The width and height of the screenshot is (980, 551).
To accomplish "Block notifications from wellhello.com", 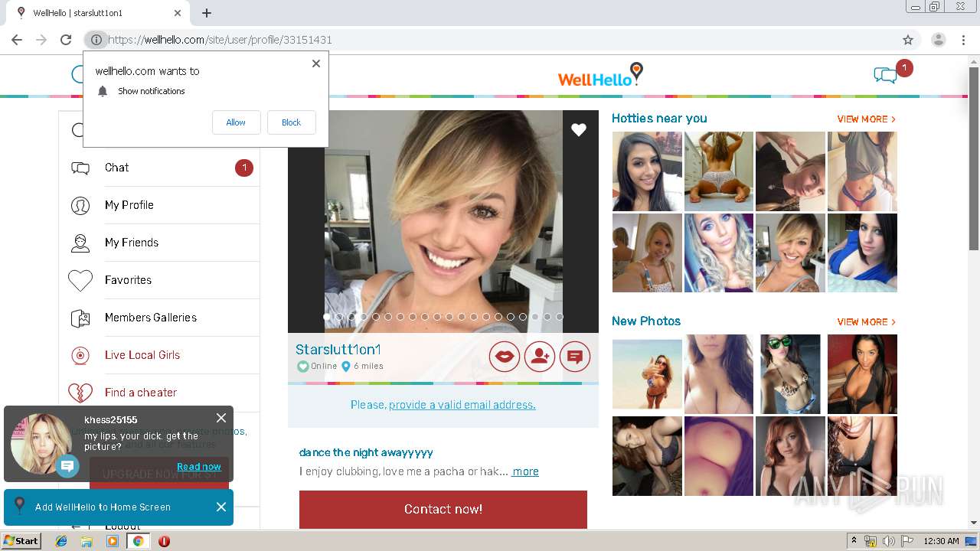I will coord(291,122).
